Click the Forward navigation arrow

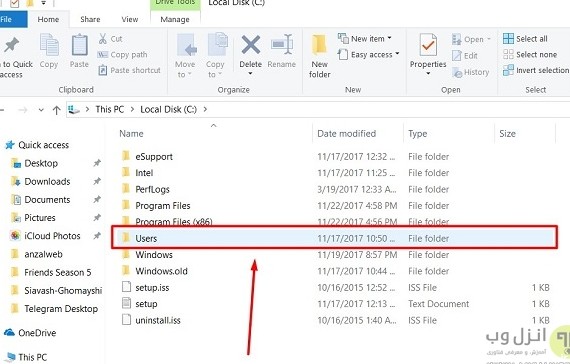(x=23, y=110)
